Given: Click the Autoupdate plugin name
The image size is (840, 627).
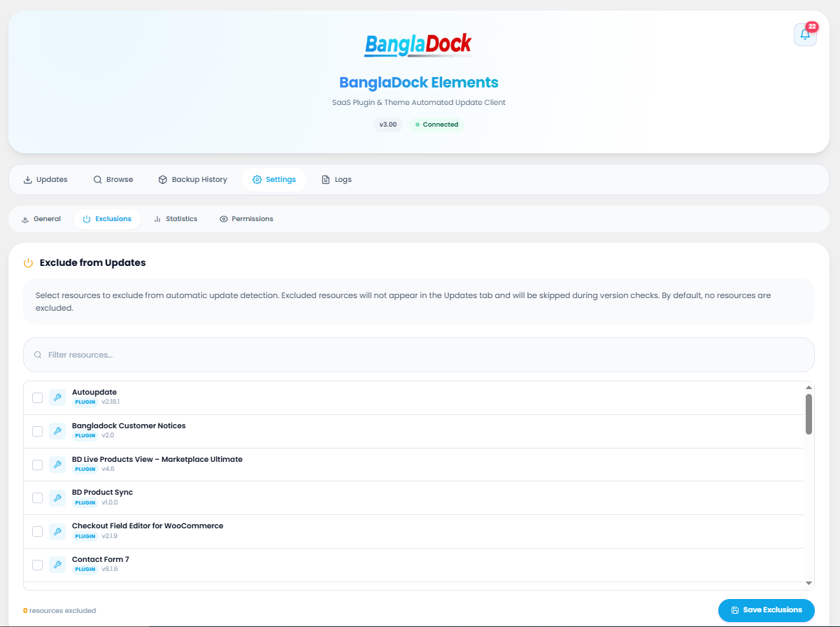Looking at the screenshot, I should pyautogui.click(x=94, y=393).
